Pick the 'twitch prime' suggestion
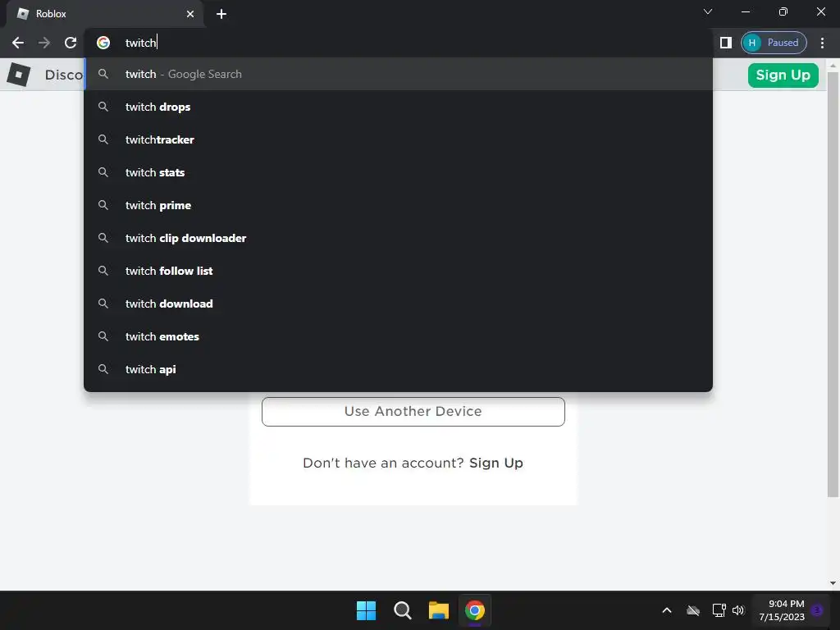Screen dimensions: 840x630 click(x=398, y=205)
